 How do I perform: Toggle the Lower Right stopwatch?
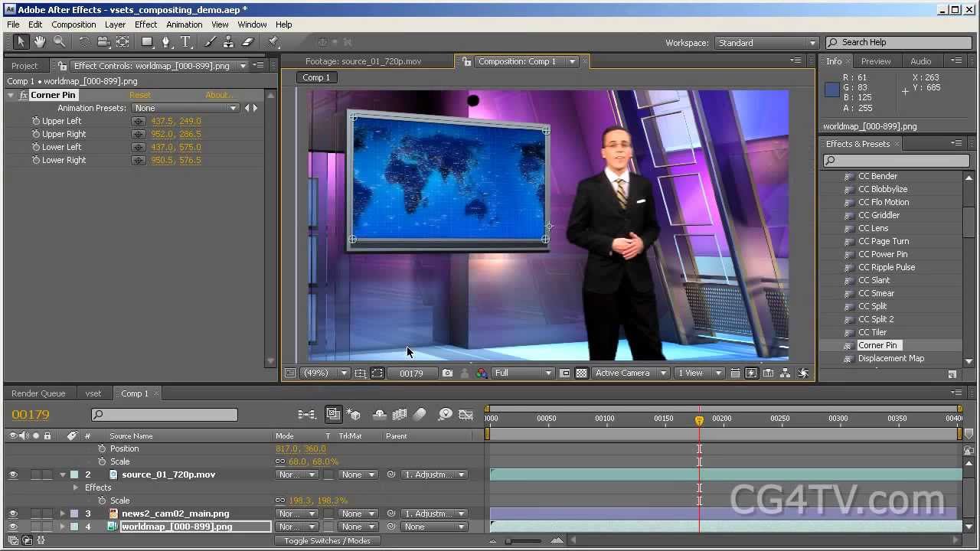tap(35, 160)
